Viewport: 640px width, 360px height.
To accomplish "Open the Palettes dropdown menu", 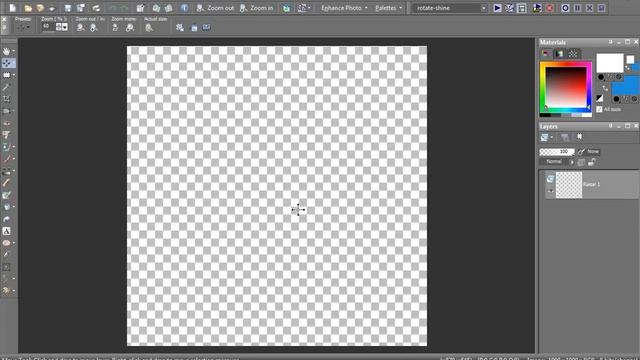I will 388,8.
